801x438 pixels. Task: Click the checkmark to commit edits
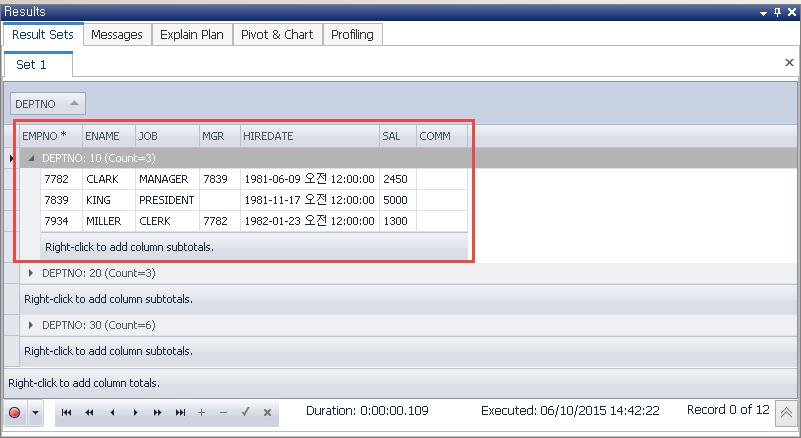click(245, 412)
